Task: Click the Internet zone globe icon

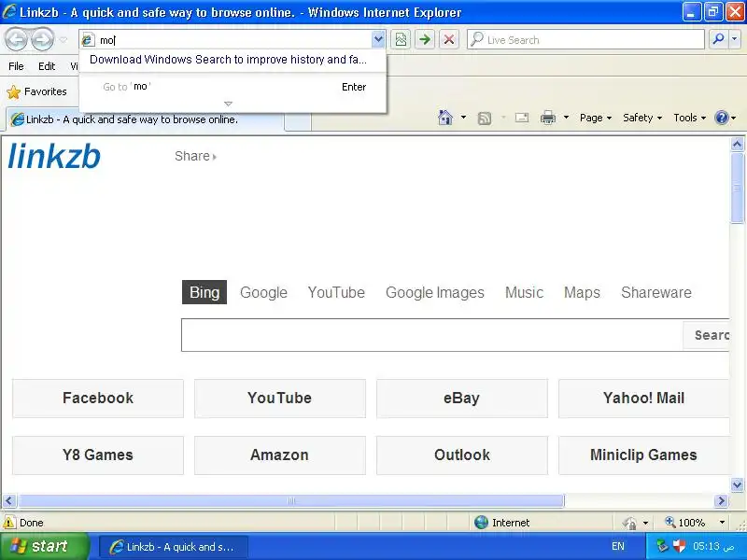Action: click(481, 523)
